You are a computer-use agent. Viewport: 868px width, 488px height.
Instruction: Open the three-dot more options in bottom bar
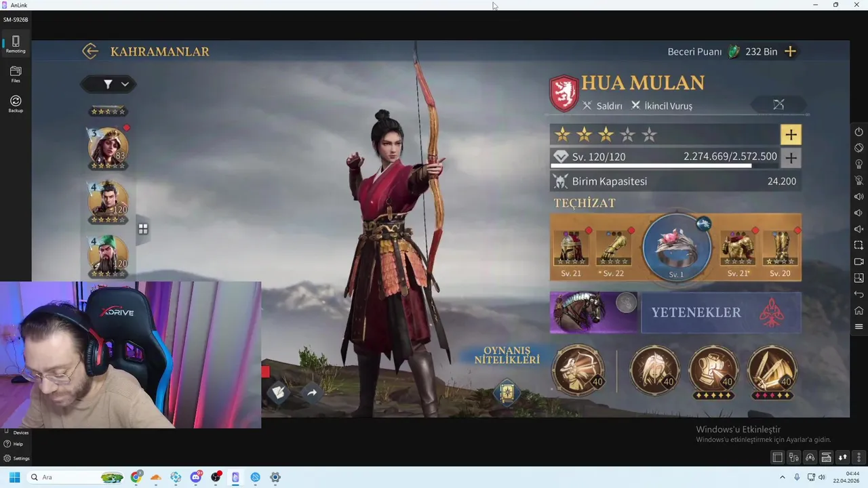pos(859,457)
